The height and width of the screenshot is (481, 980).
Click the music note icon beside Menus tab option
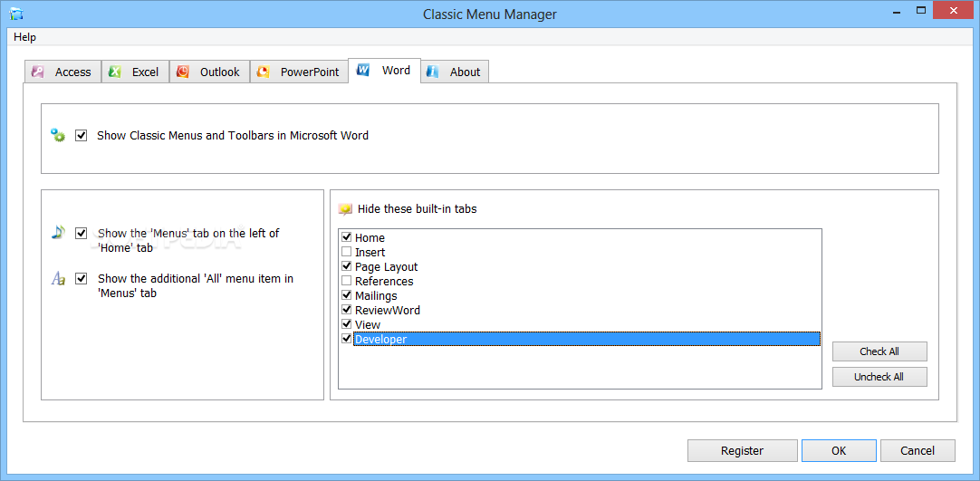(58, 233)
